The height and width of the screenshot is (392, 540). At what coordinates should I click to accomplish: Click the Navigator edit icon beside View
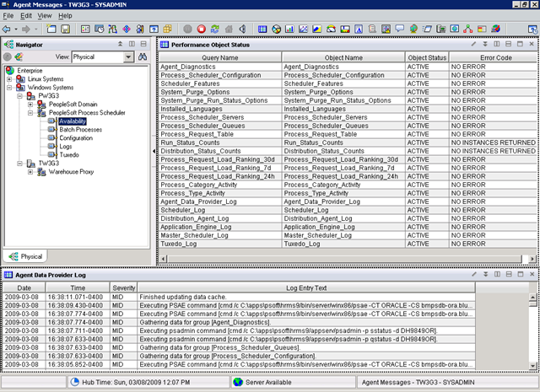click(x=19, y=56)
